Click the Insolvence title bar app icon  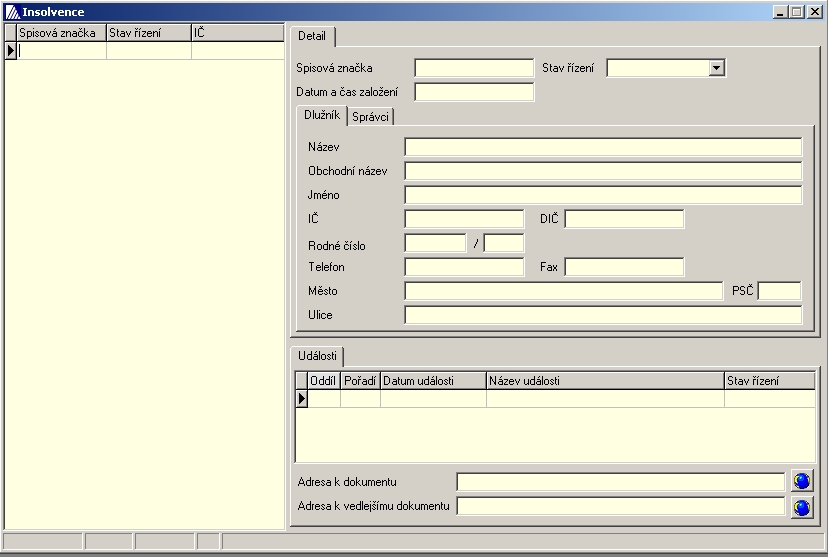(x=12, y=12)
